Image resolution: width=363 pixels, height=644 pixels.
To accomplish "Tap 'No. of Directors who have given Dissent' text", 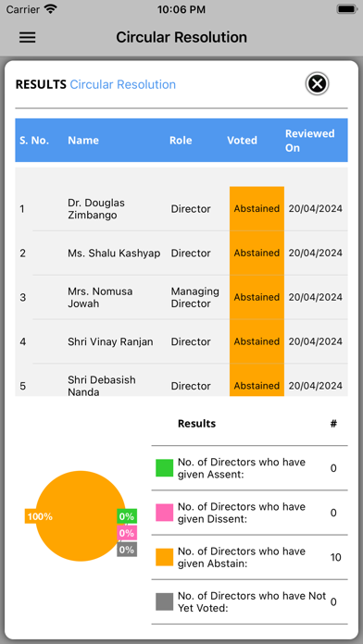I will click(242, 513).
